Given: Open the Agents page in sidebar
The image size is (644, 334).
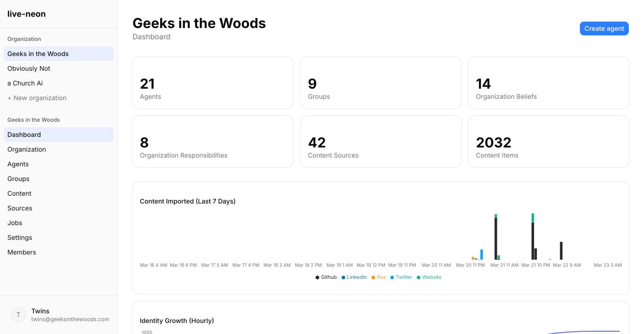Looking at the screenshot, I should [x=18, y=164].
